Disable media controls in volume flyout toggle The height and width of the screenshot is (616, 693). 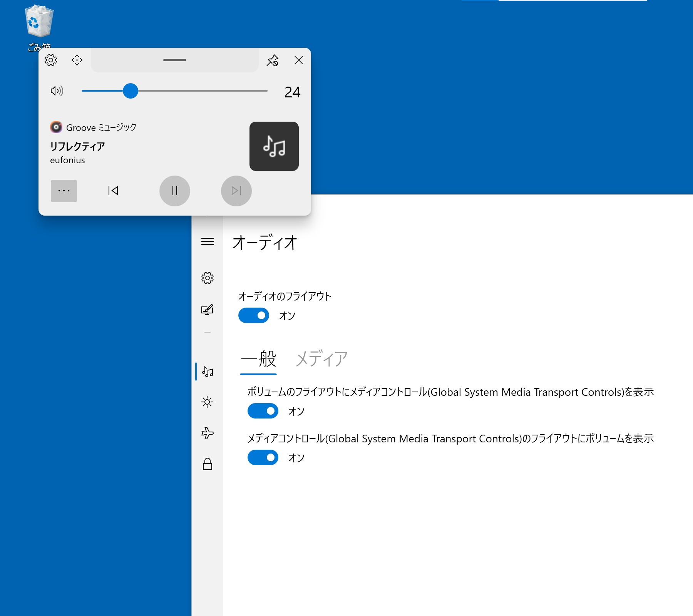coord(263,411)
